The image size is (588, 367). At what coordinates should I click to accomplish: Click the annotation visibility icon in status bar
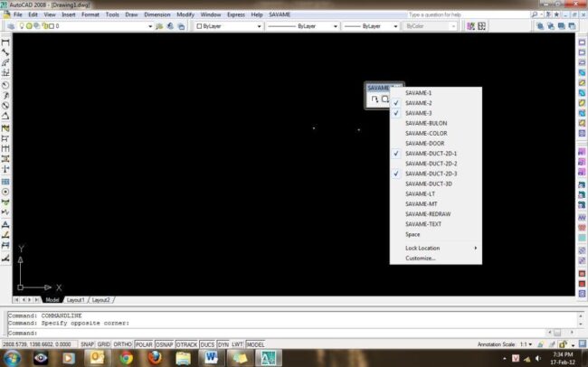point(540,344)
